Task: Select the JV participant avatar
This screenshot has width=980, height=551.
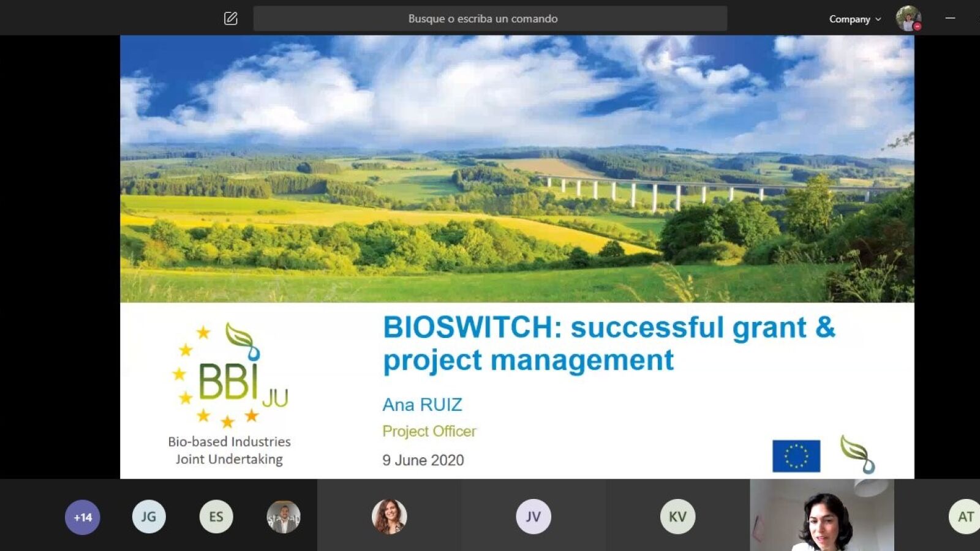Action: click(533, 517)
